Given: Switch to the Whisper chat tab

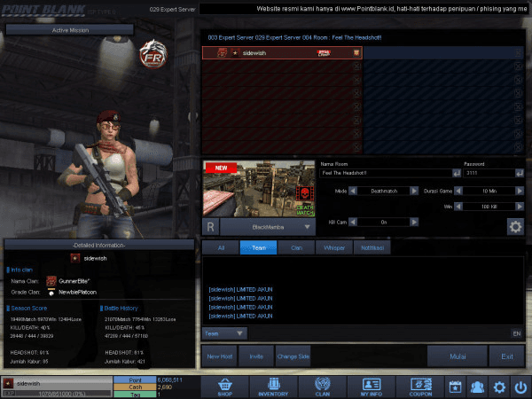Looking at the screenshot, I should [334, 247].
